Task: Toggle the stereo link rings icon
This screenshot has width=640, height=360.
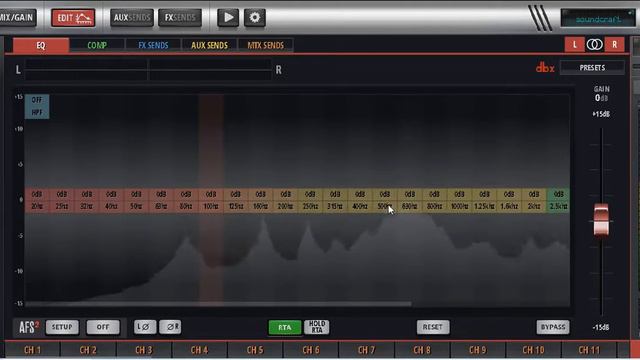Action: pyautogui.click(x=595, y=44)
